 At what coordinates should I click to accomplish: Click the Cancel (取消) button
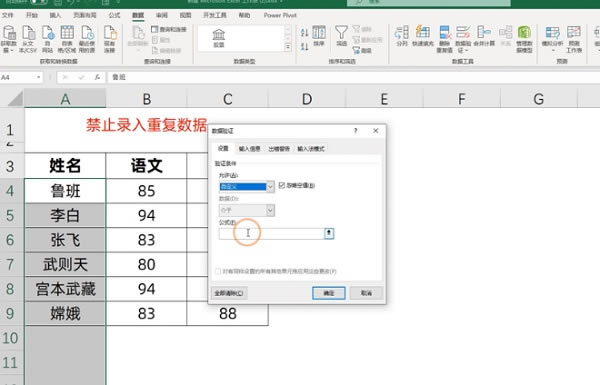click(366, 293)
